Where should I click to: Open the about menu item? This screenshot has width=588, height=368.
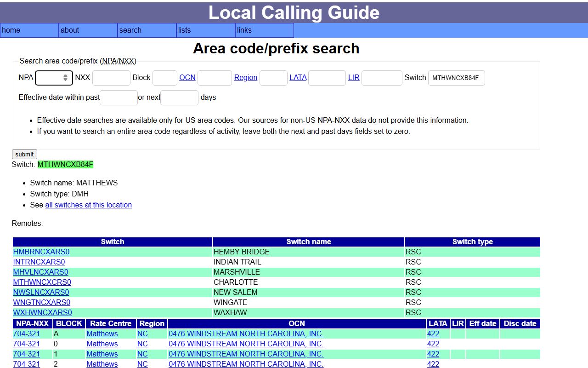pyautogui.click(x=88, y=30)
